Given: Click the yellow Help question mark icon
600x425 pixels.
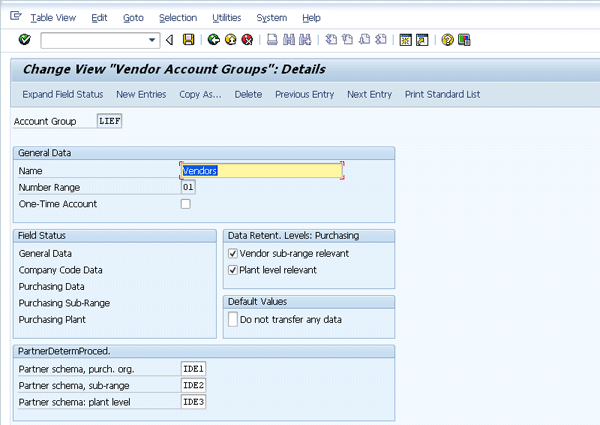Looking at the screenshot, I should 447,40.
